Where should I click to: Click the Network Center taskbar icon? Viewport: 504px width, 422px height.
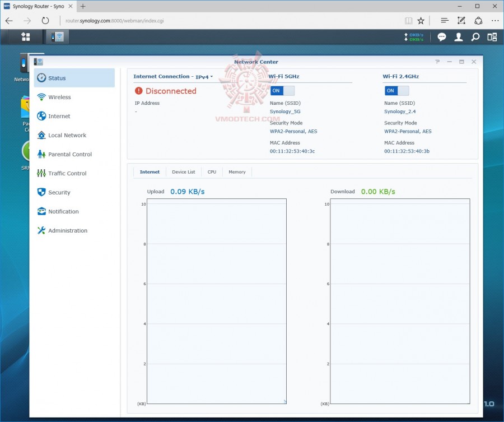pos(58,37)
